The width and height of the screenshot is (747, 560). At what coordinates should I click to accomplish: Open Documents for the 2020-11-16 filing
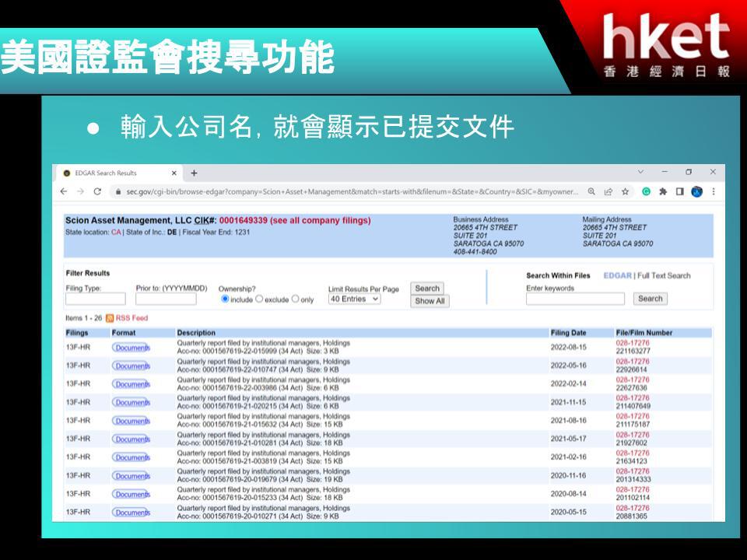(132, 476)
